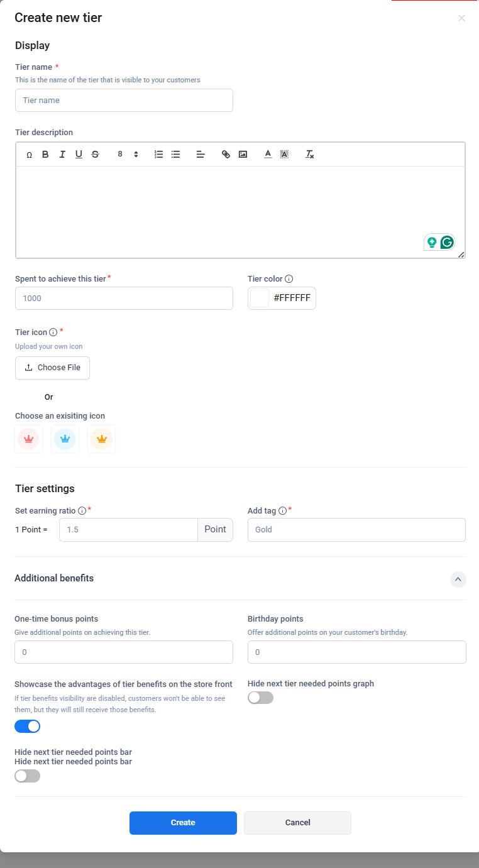Screen dimensions: 479x868
Task: Open the tier color swatch picker
Action: pyautogui.click(x=260, y=298)
